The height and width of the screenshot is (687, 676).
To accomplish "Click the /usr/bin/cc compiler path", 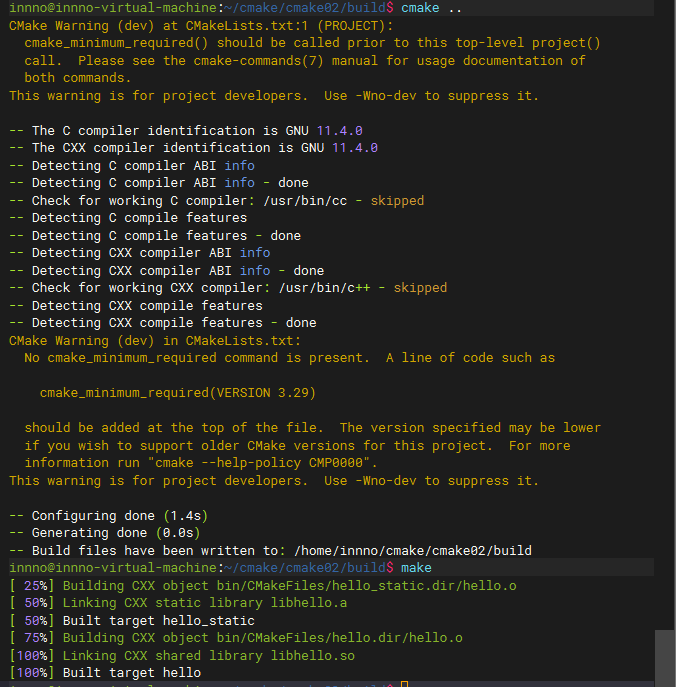I will (305, 201).
